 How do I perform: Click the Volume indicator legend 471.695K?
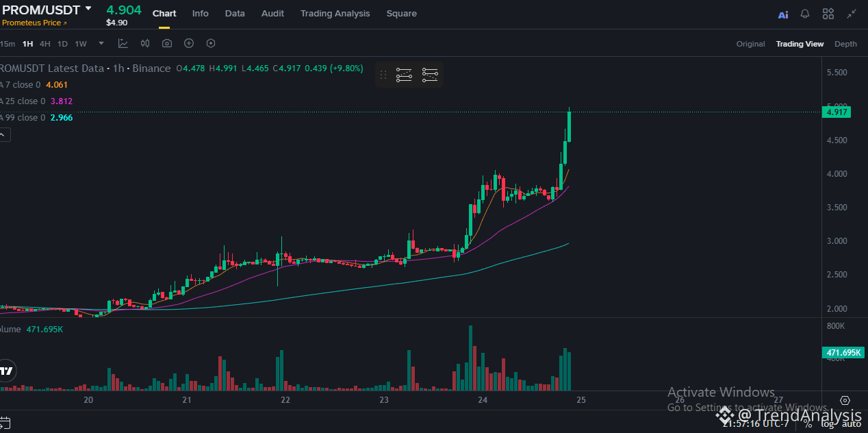[x=44, y=330]
